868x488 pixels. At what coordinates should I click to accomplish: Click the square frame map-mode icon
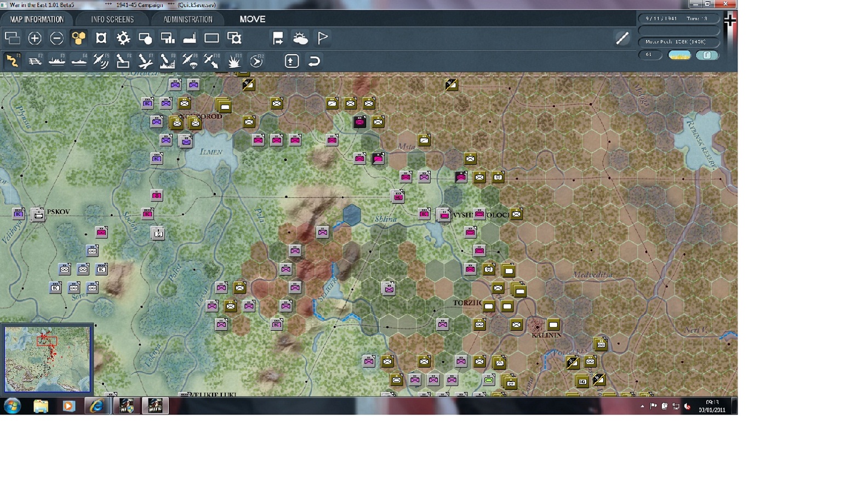[x=101, y=38]
